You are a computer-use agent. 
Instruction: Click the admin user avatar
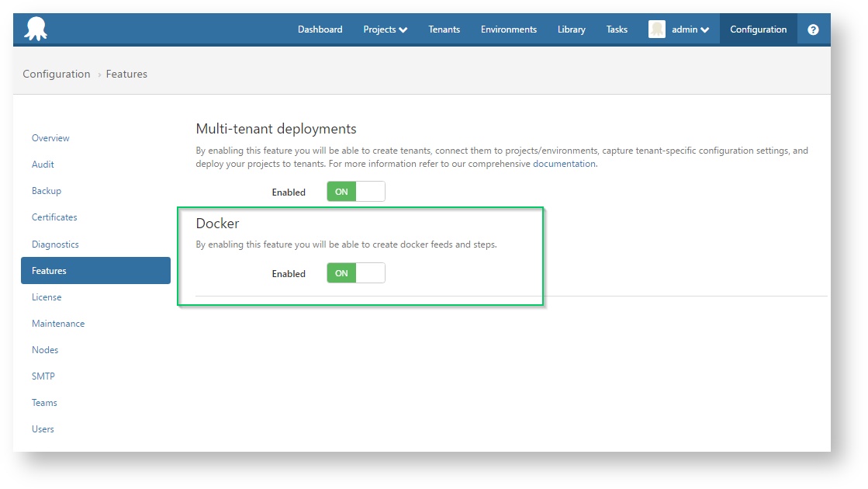coord(657,29)
